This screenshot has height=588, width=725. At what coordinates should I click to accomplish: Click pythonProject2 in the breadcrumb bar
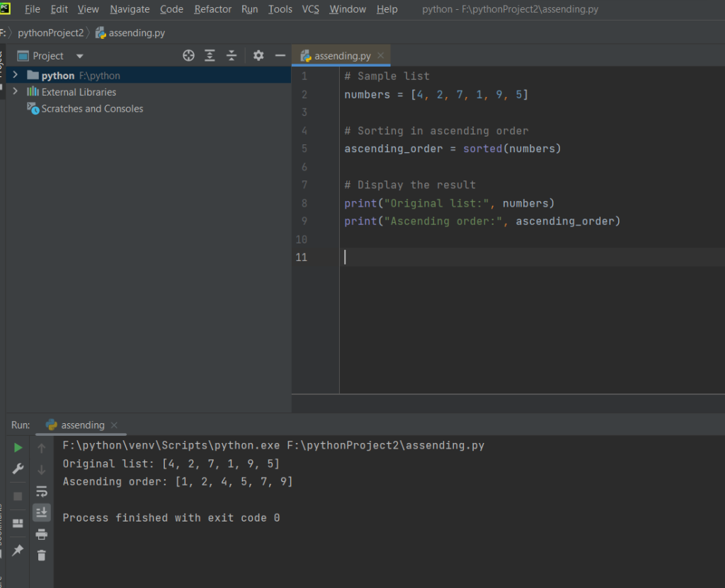[x=50, y=33]
